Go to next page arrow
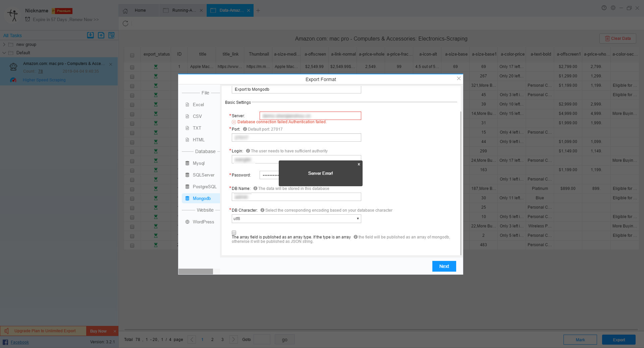 [233, 340]
